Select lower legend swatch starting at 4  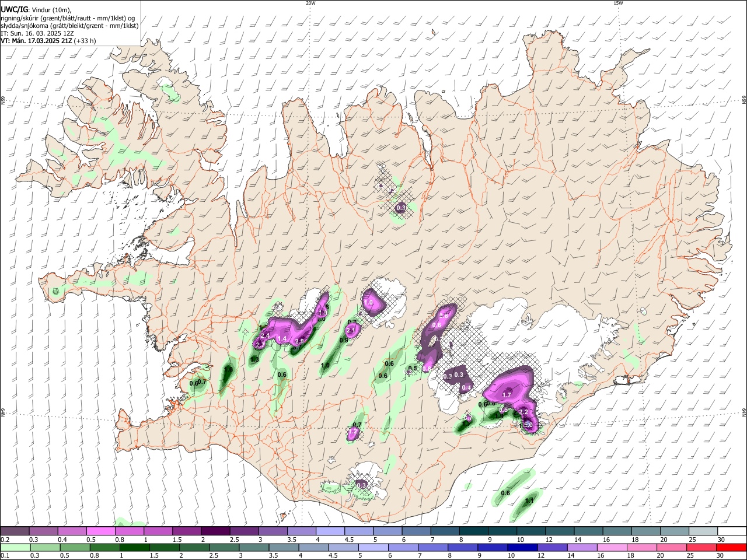(x=313, y=547)
